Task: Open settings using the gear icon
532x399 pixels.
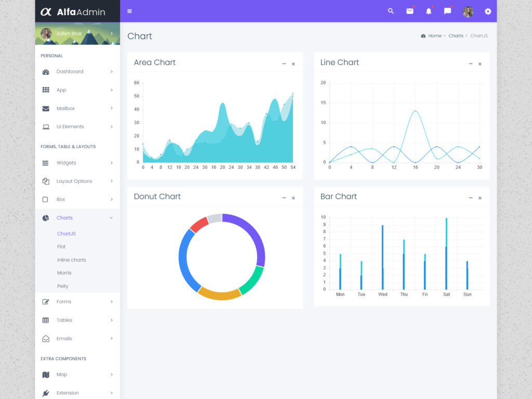Action: 487,11
